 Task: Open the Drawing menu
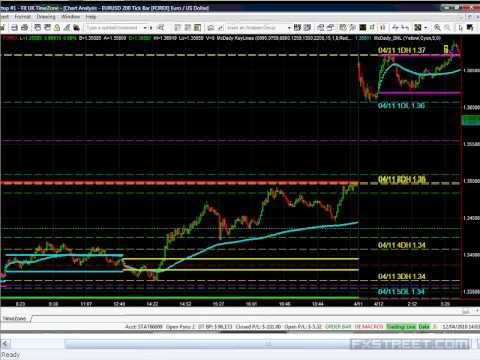click(x=46, y=16)
